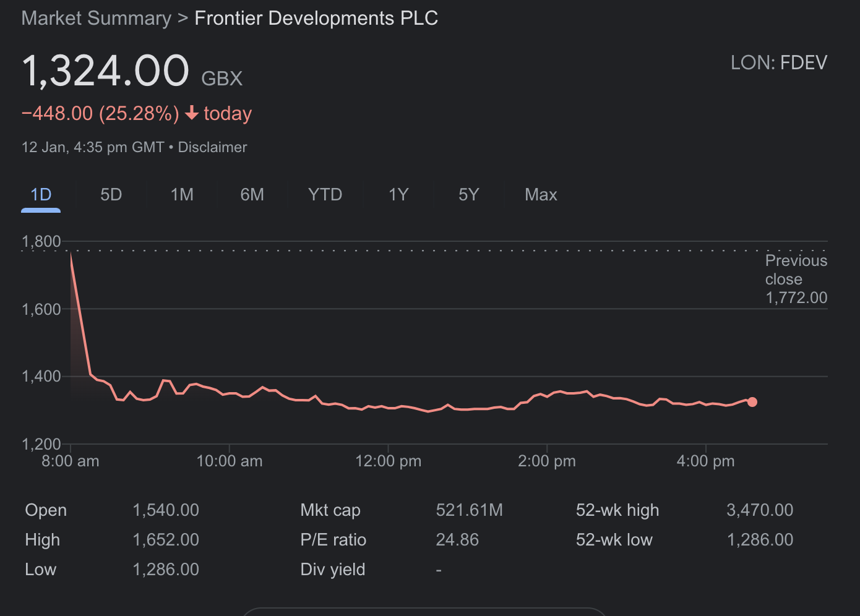Click the Low value 1,286.00 under High

tap(166, 570)
